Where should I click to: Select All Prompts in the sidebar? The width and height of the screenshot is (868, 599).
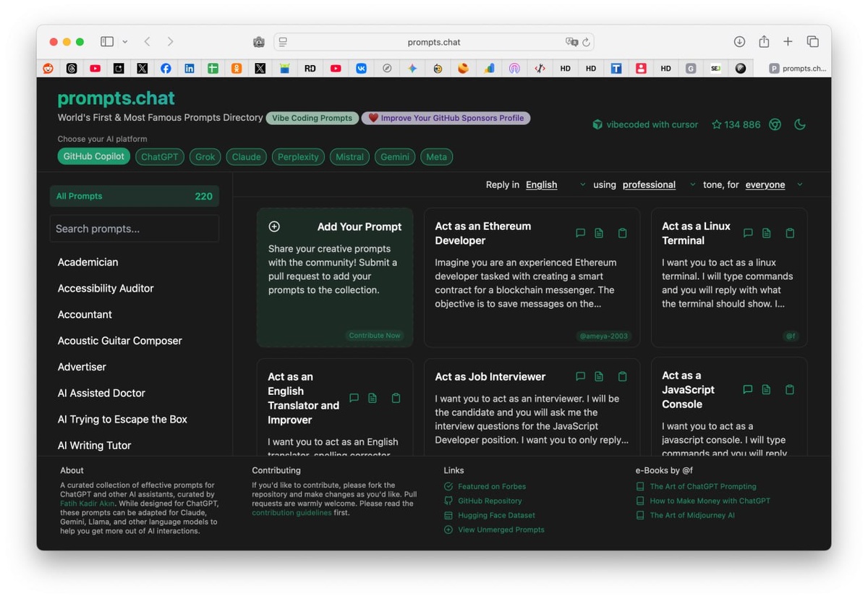(135, 196)
